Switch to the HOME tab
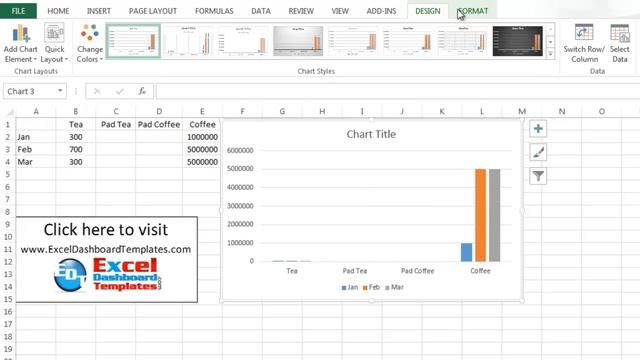The height and width of the screenshot is (360, 640). coord(58,11)
